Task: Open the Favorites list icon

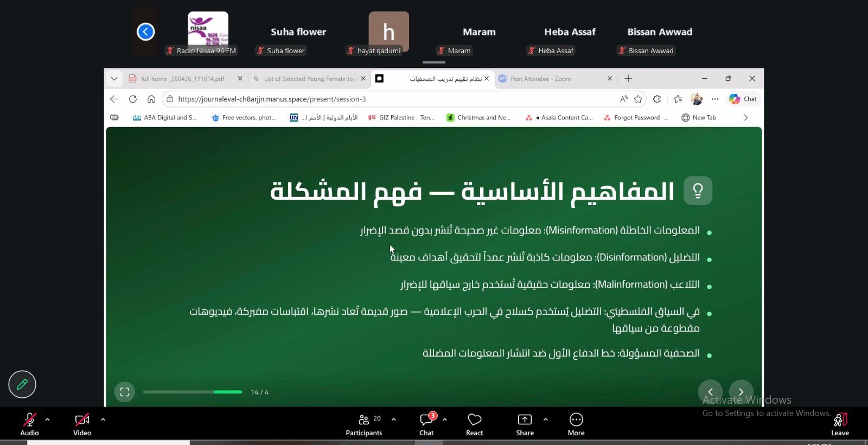Action: point(678,99)
